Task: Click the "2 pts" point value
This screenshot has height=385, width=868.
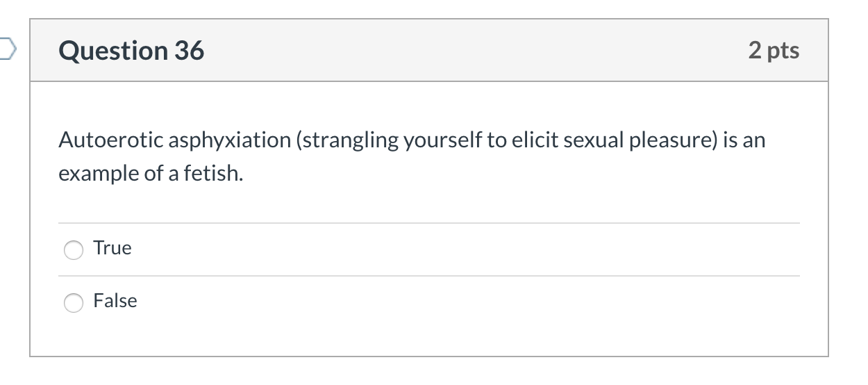Action: pyautogui.click(x=774, y=51)
